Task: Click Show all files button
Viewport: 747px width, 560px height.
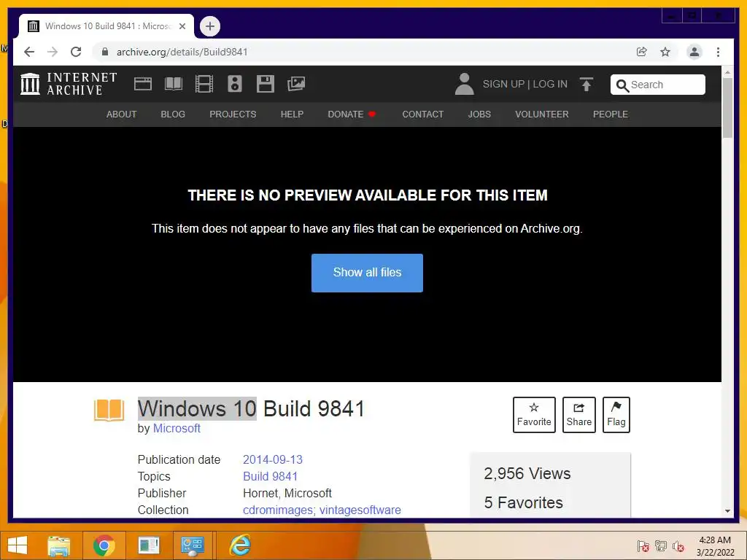Action: (x=367, y=273)
